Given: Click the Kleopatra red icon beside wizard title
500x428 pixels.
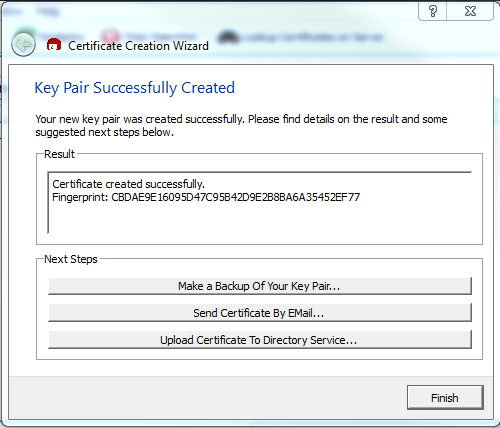Looking at the screenshot, I should [x=54, y=45].
